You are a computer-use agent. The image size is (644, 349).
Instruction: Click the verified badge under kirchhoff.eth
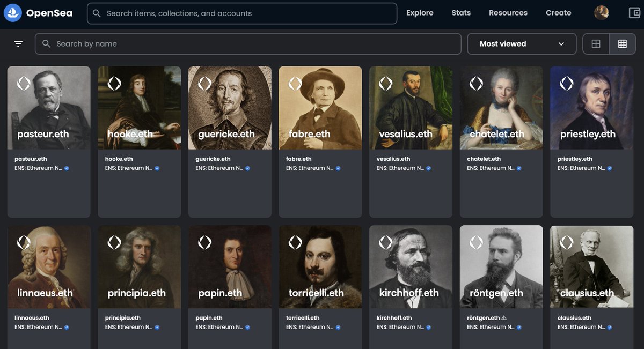(429, 327)
